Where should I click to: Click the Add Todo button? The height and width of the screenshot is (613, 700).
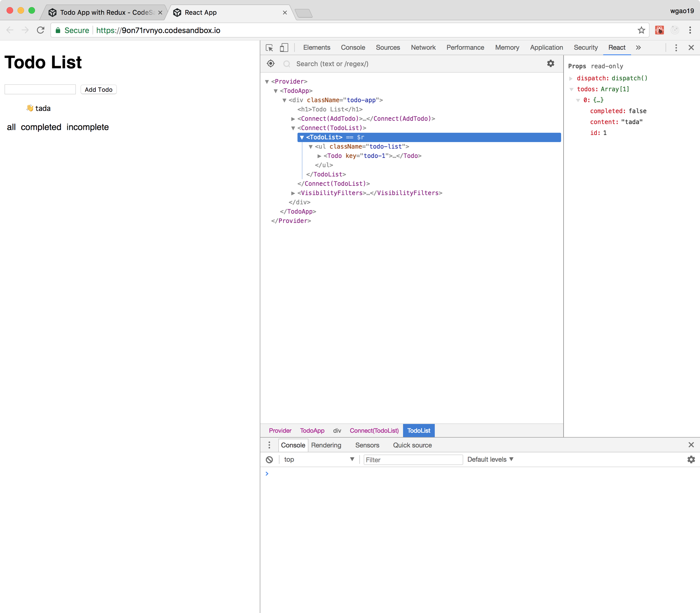pos(98,90)
